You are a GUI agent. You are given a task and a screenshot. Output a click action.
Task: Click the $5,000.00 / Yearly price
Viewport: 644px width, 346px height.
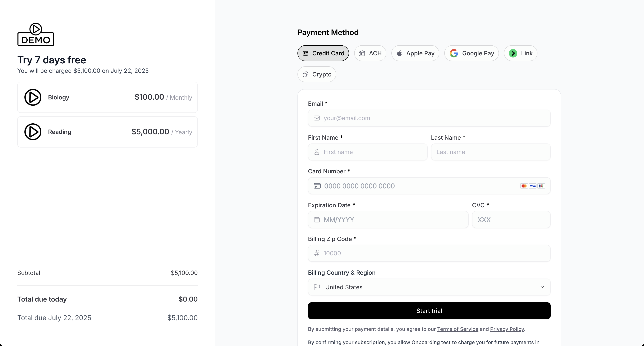pos(162,132)
